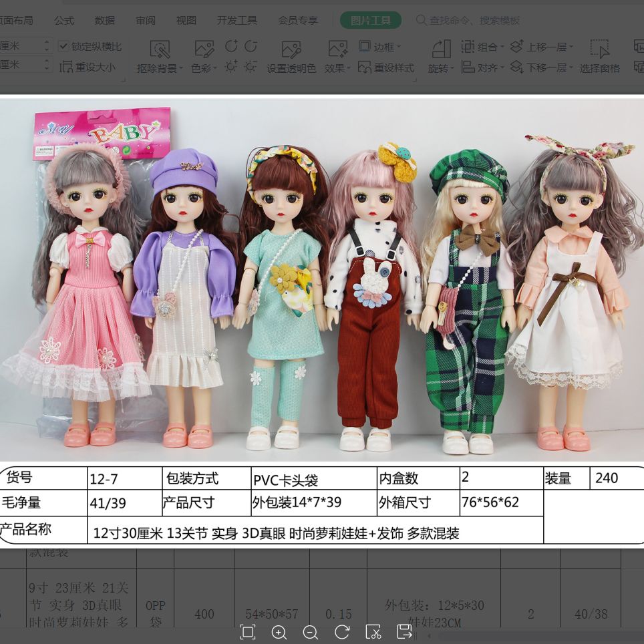Click the upper size field spinner arrows
Viewport: 644px width, 644px height.
pyautogui.click(x=47, y=45)
